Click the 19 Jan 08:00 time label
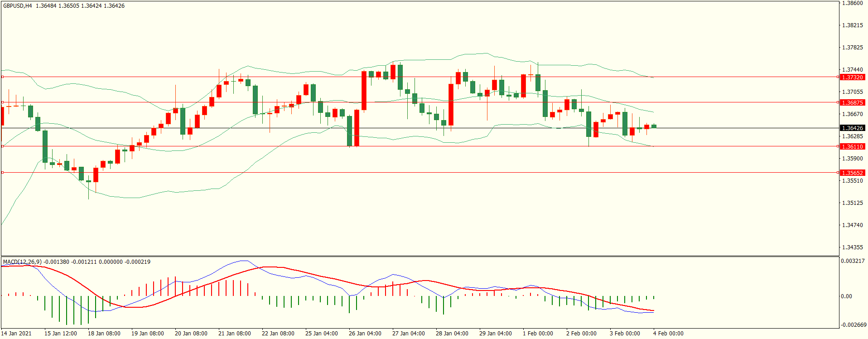Screen dimensions: 868x339 [x=148, y=334]
